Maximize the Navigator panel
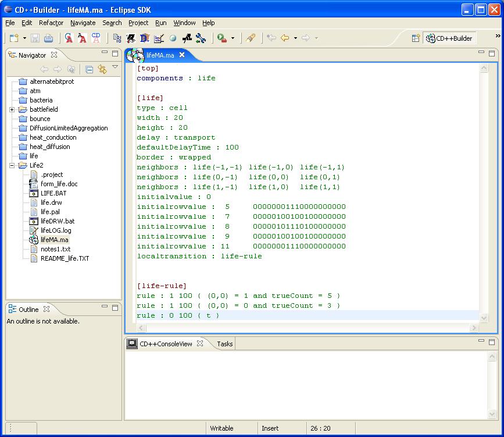504x437 pixels. pos(115,54)
